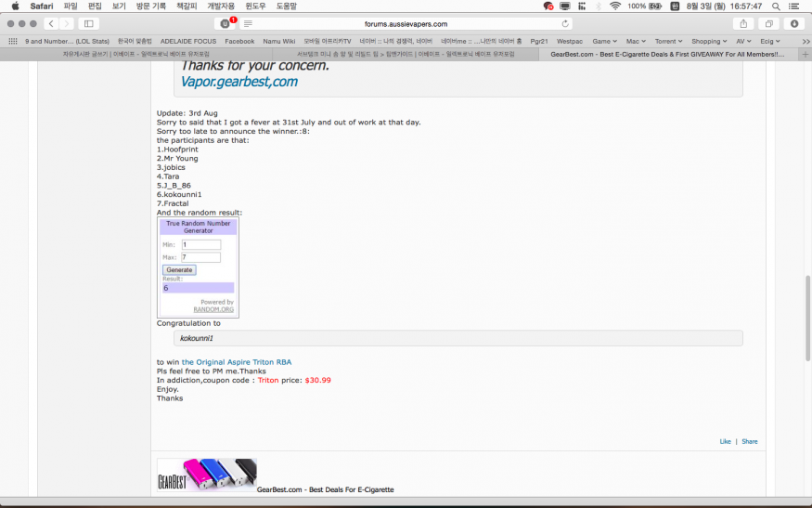Click the reload page icon in address bar
The width and height of the screenshot is (812, 508).
pyautogui.click(x=565, y=23)
